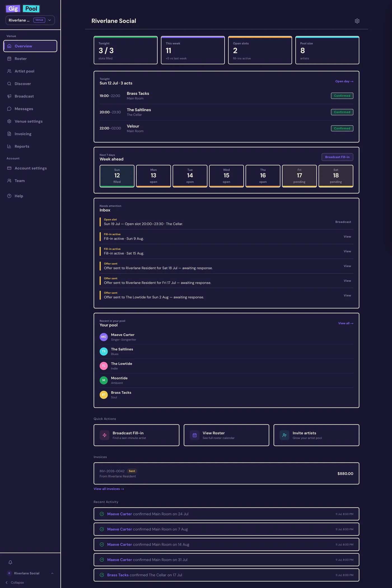Click the View Roster calendar icon

pos(195,435)
